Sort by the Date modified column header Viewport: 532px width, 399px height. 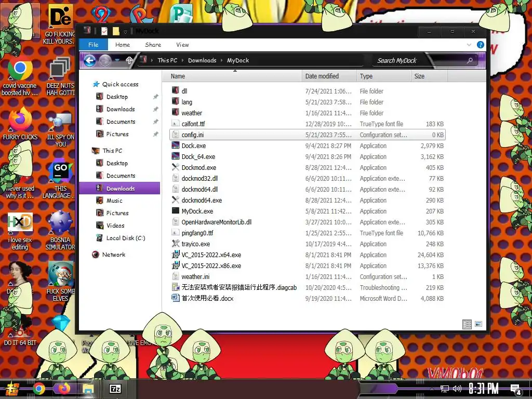[329, 76]
